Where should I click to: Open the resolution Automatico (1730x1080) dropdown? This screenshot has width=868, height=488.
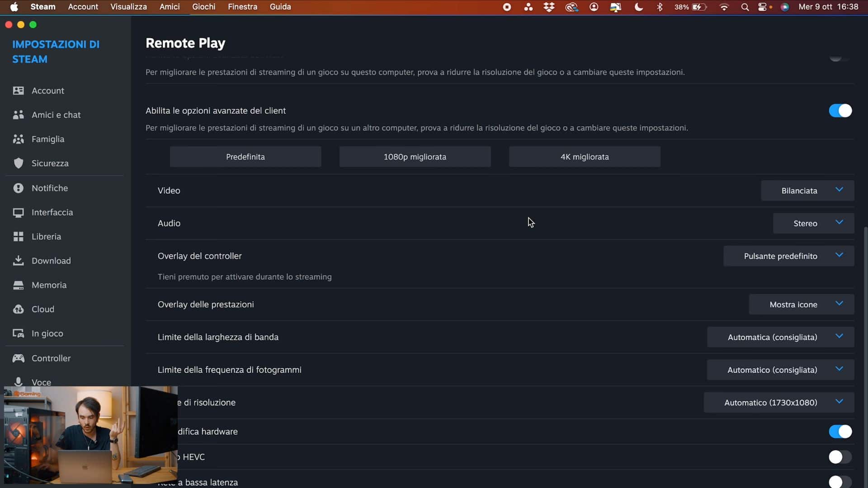pos(779,402)
